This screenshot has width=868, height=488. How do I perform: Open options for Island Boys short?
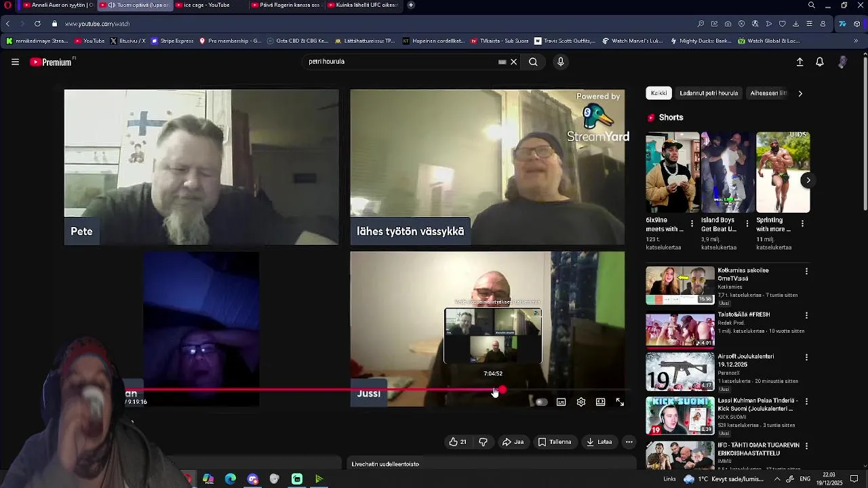point(747,224)
